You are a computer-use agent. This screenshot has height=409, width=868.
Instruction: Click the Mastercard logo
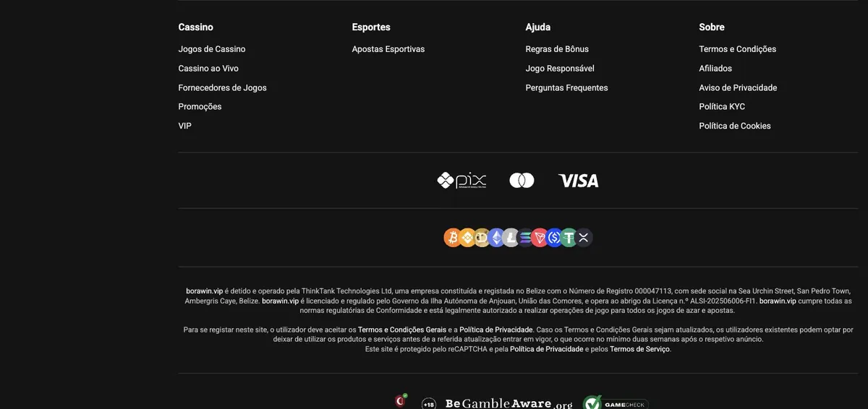click(522, 181)
